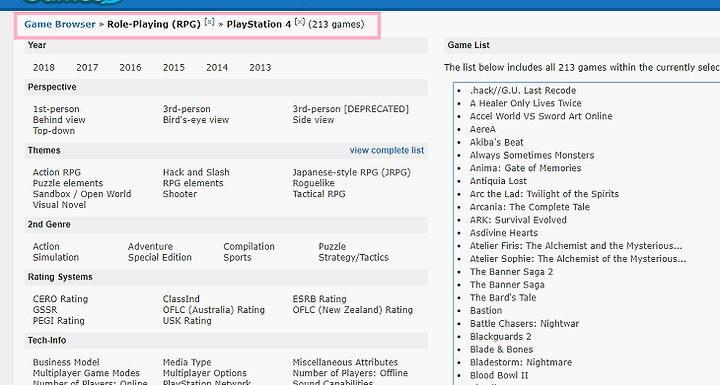Pick the Side view perspective
This screenshot has width=720, height=385.
click(313, 120)
